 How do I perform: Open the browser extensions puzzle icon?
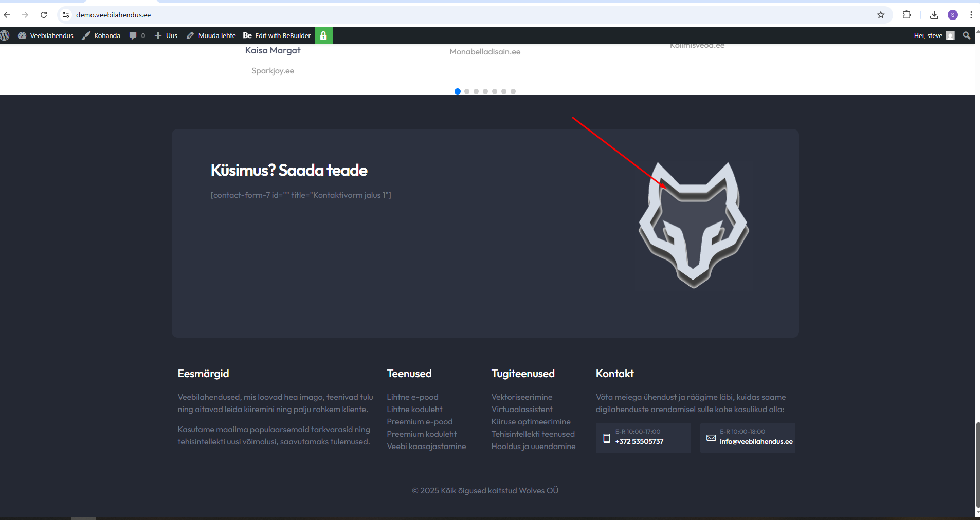(907, 15)
